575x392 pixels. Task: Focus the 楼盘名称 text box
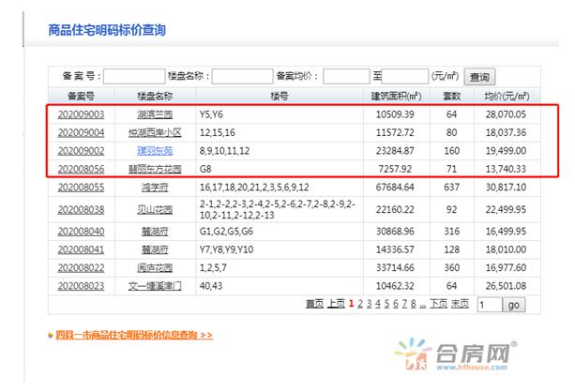[x=242, y=77]
